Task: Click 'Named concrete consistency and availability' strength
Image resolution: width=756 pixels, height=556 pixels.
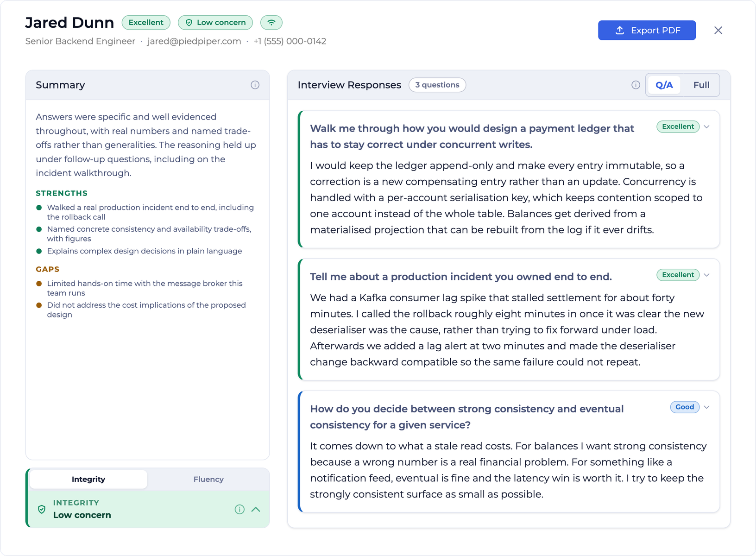Action: pyautogui.click(x=149, y=234)
